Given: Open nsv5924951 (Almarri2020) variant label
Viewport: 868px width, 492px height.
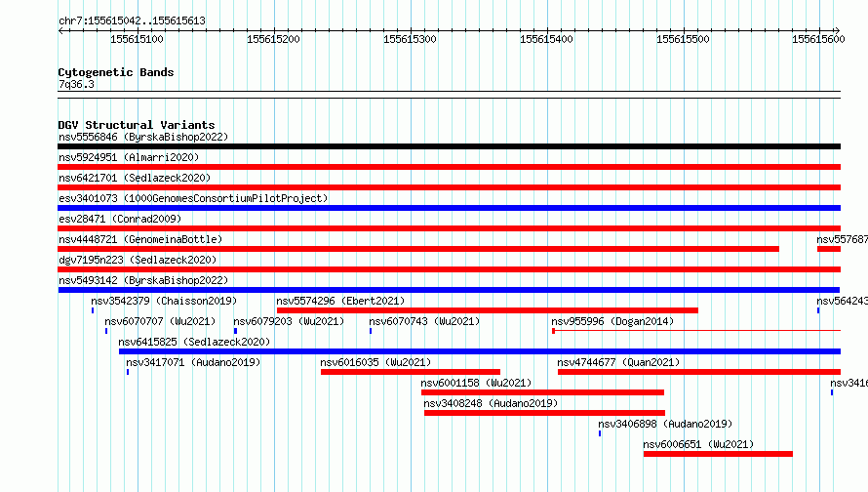Looking at the screenshot, I should [x=129, y=157].
